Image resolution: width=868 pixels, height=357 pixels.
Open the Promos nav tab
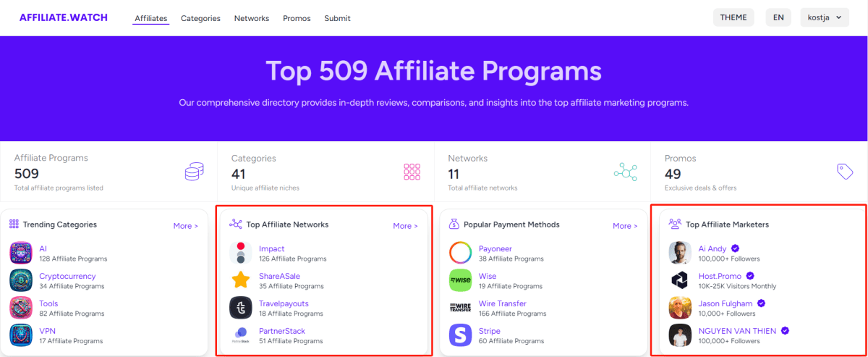tap(297, 18)
